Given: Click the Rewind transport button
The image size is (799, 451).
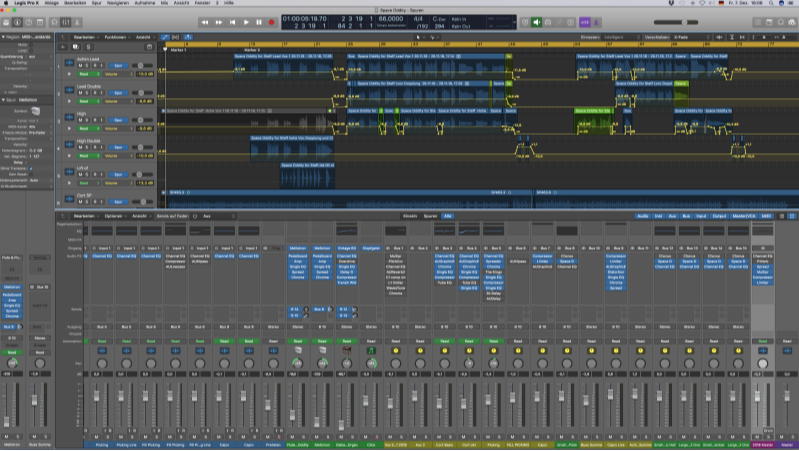Looking at the screenshot, I should (205, 22).
